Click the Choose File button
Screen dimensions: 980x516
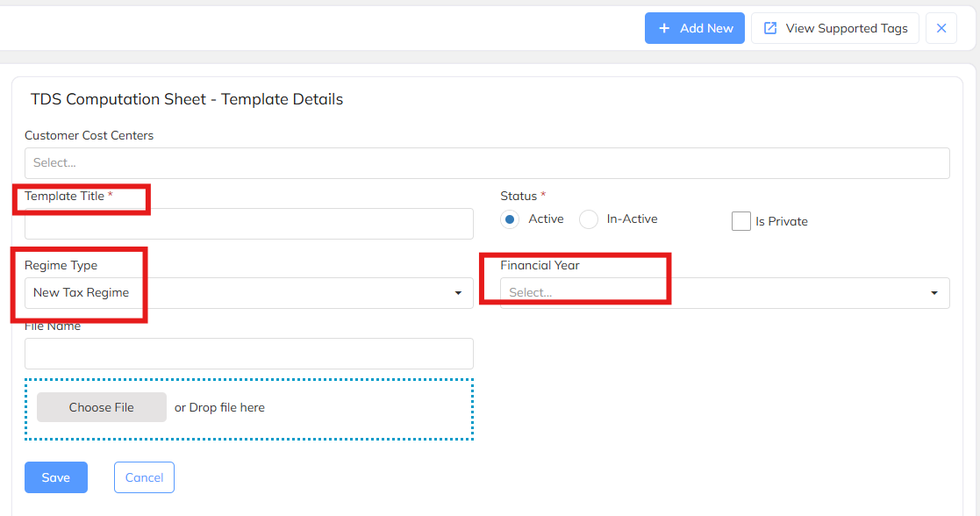[102, 407]
